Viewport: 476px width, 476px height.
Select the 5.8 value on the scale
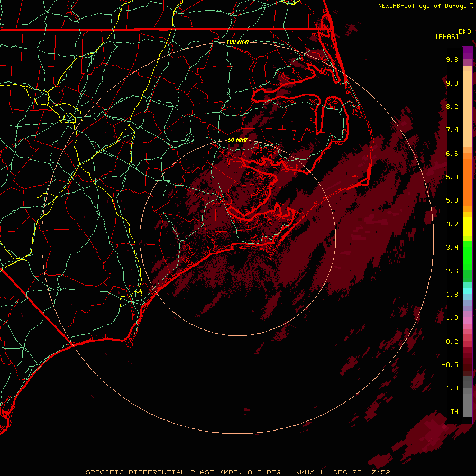tap(452, 177)
